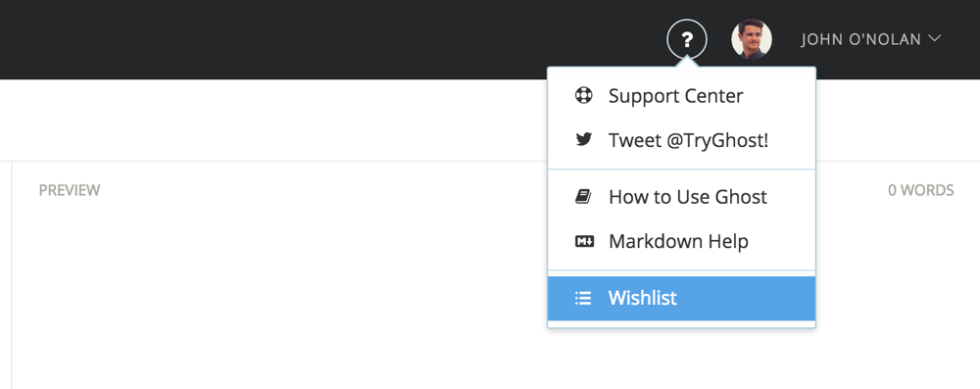
Task: Select How to Use Ghost
Action: pyautogui.click(x=681, y=197)
